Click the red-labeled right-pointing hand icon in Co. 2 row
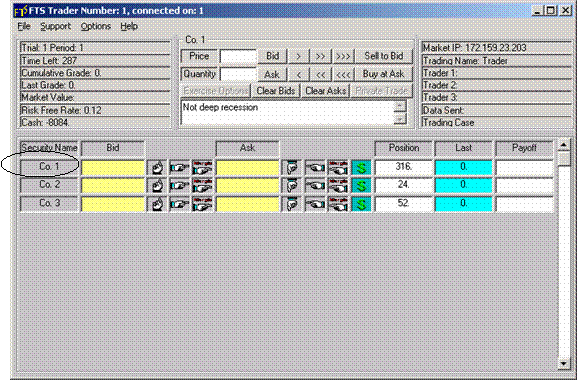 click(x=202, y=185)
